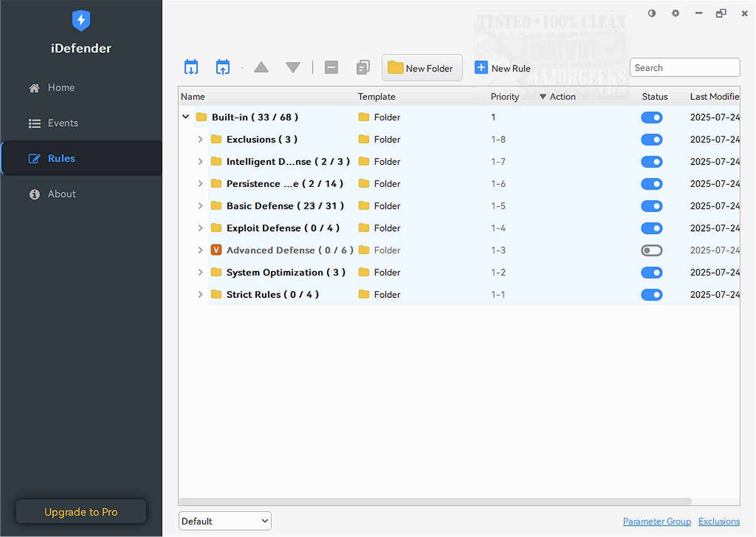Select the "Strict Rules ( 0 / 4 )" row name
This screenshot has width=756, height=537.
pyautogui.click(x=272, y=294)
